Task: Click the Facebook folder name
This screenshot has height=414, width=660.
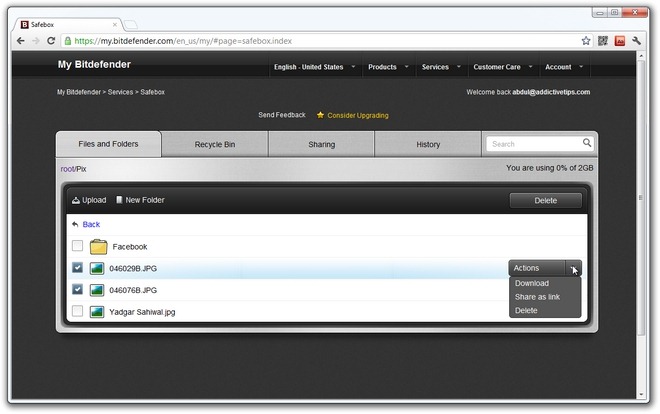Action: click(130, 247)
